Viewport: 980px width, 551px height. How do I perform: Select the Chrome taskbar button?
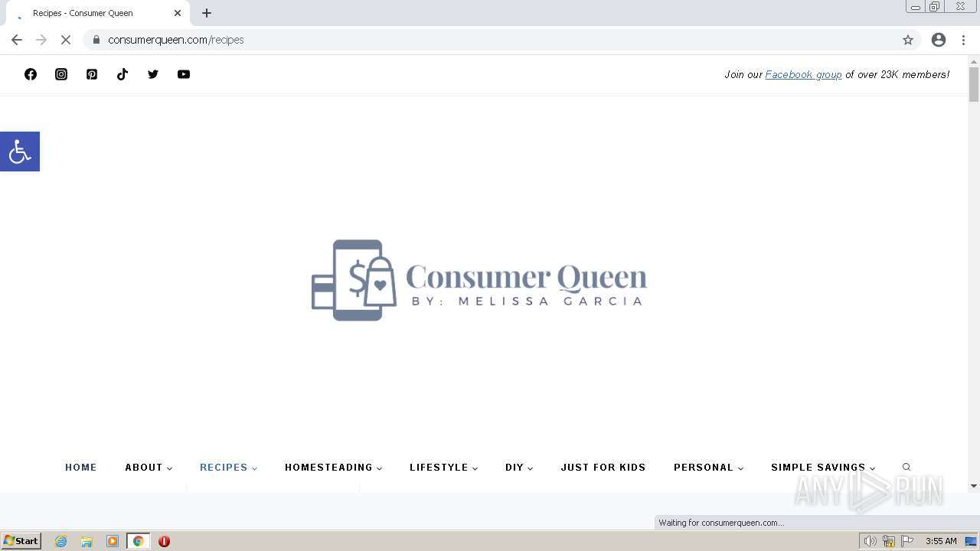coord(139,541)
